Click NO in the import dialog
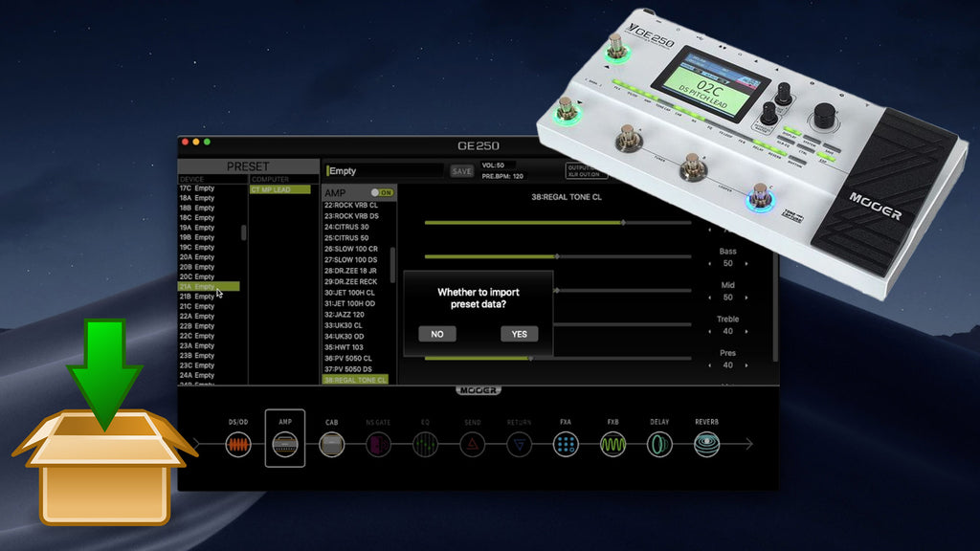Screen dimensions: 980x551 (x=436, y=334)
